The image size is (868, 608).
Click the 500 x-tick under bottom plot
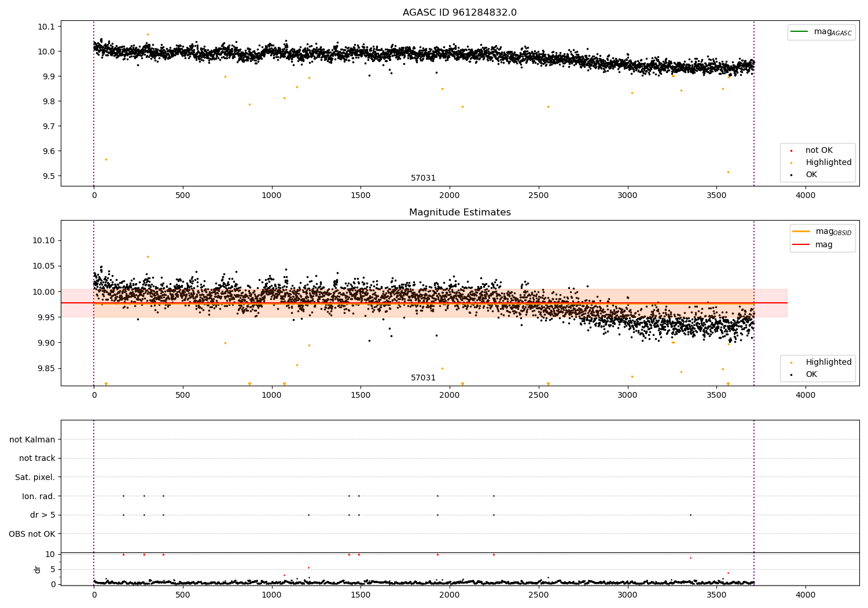(x=183, y=595)
